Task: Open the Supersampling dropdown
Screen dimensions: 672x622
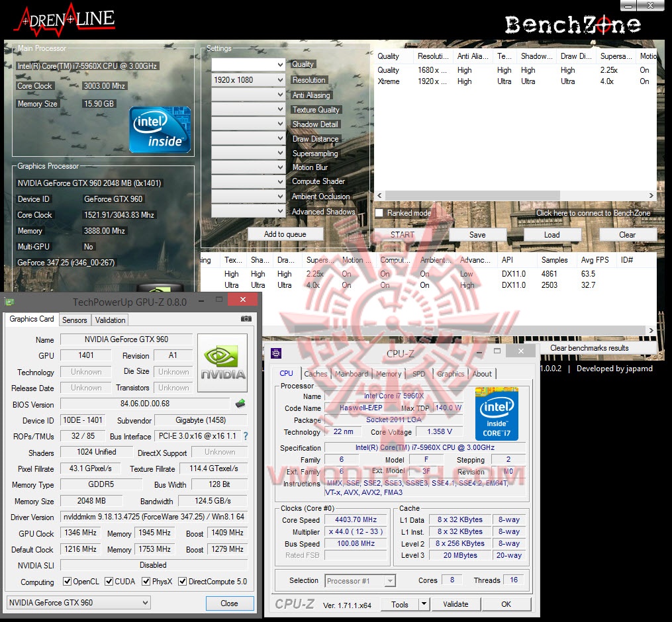Action: 248,153
